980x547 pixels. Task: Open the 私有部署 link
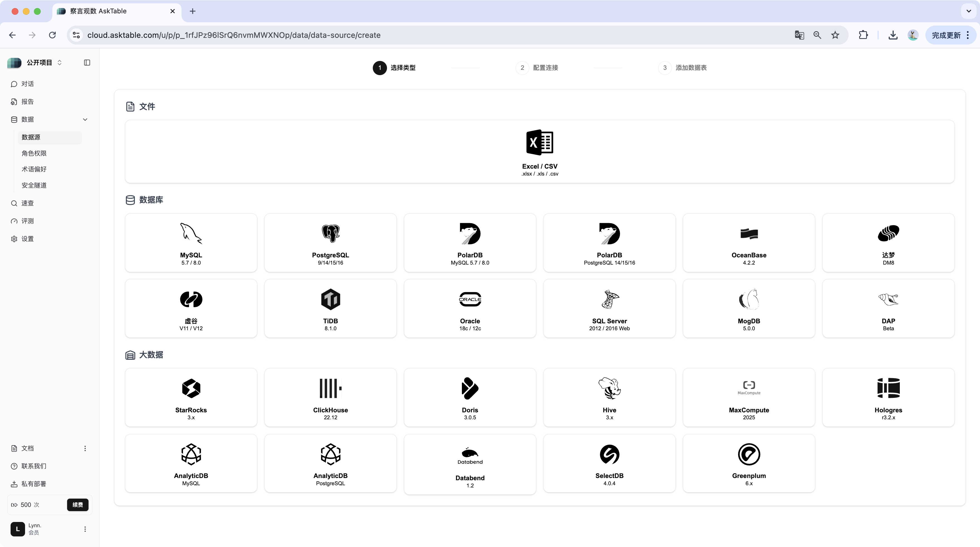(33, 484)
